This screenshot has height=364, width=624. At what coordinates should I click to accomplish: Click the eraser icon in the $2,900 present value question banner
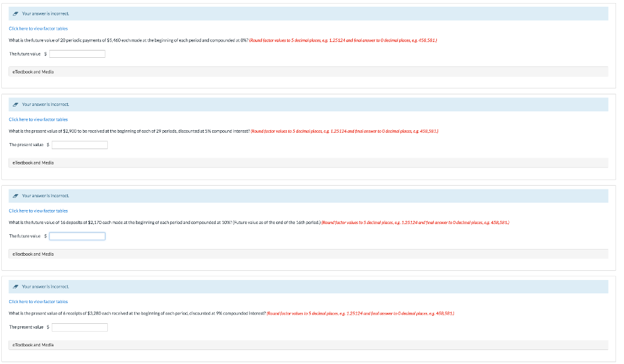(15, 105)
